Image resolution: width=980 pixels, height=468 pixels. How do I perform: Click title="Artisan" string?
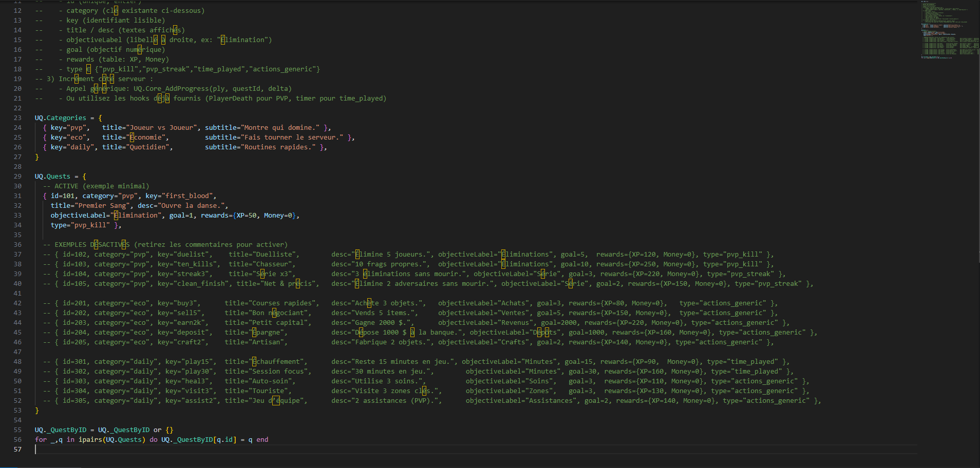pos(254,342)
